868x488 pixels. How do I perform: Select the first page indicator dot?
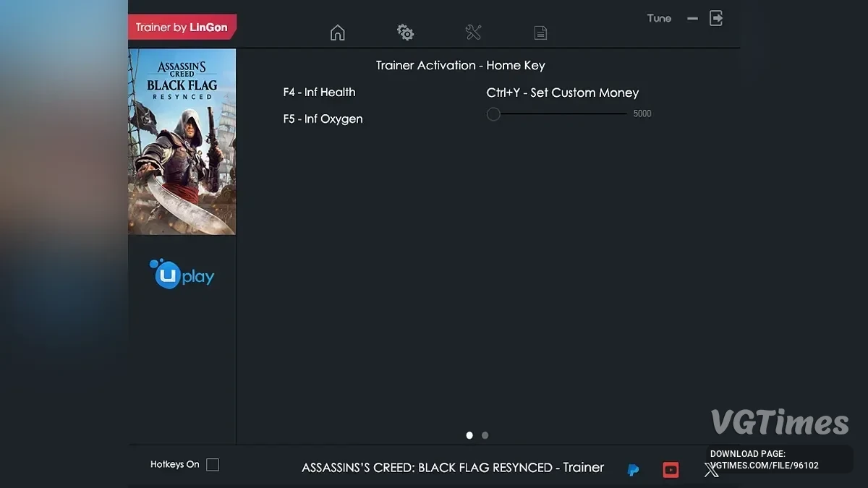pyautogui.click(x=469, y=435)
